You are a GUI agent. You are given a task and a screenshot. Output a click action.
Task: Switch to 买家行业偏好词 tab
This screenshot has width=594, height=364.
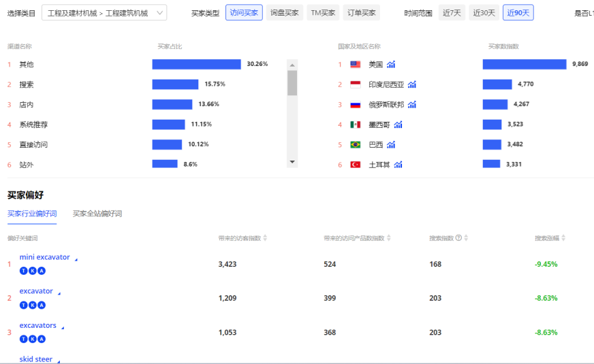pos(32,214)
